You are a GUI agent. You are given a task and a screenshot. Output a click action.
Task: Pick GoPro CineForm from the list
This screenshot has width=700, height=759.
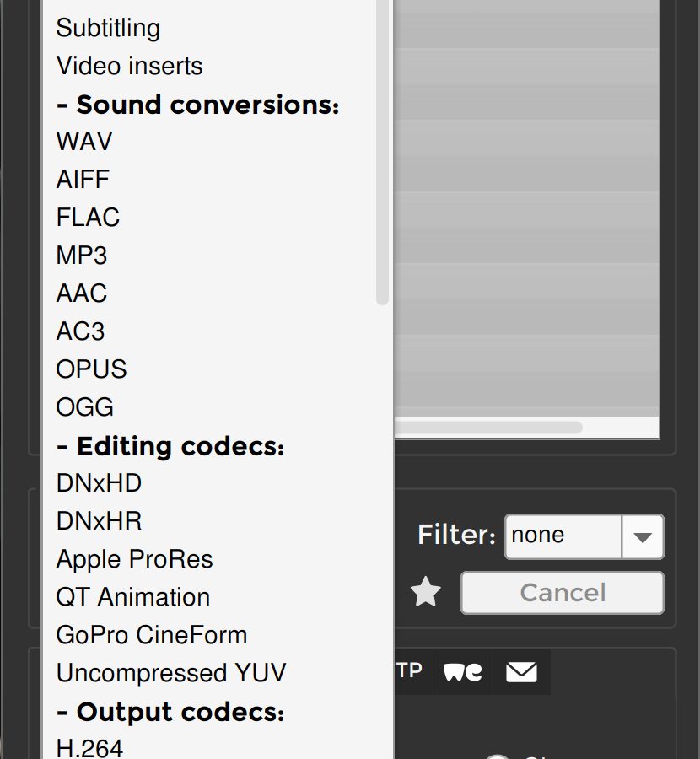[152, 635]
